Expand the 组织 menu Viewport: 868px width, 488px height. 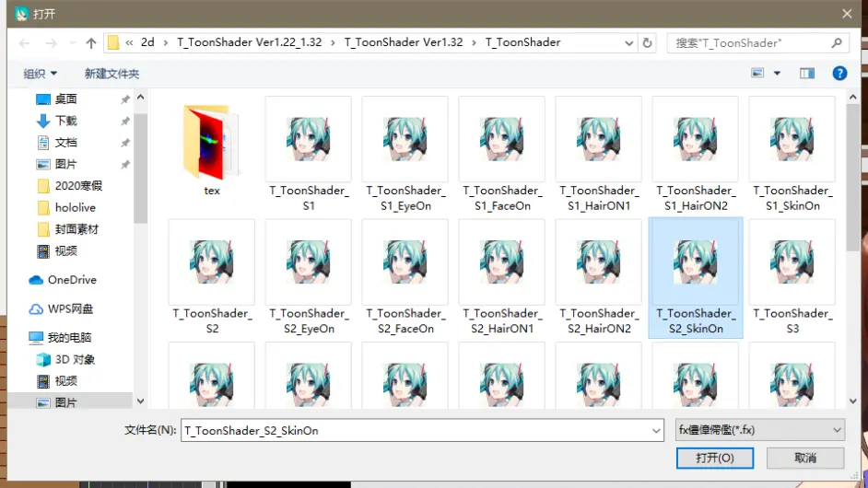(40, 74)
